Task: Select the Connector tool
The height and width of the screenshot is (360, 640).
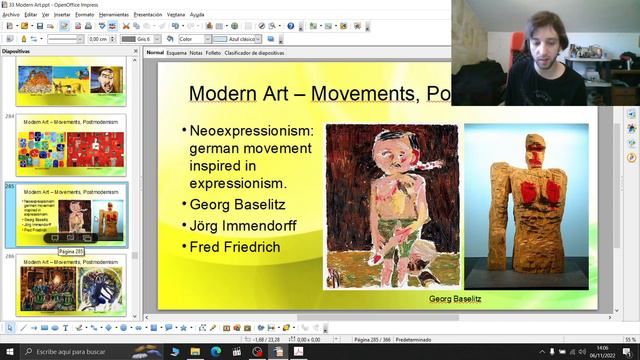Action: [94, 328]
